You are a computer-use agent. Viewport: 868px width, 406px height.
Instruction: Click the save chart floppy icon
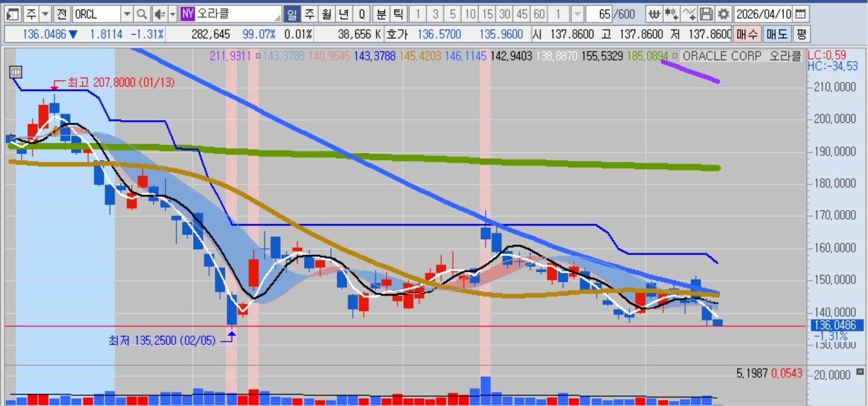point(705,13)
